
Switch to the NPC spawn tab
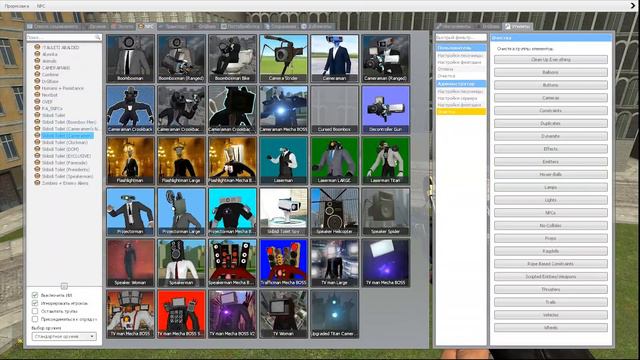point(146,26)
